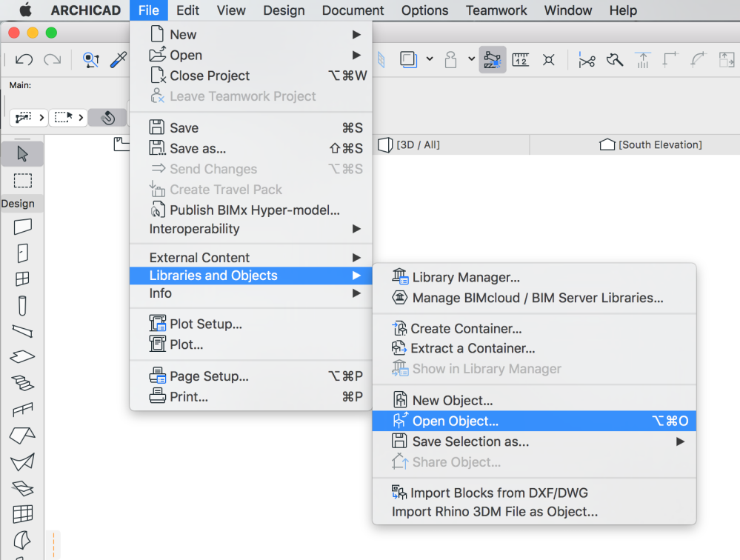This screenshot has width=740, height=560.
Task: Choose New Object from submenu
Action: coord(534,401)
